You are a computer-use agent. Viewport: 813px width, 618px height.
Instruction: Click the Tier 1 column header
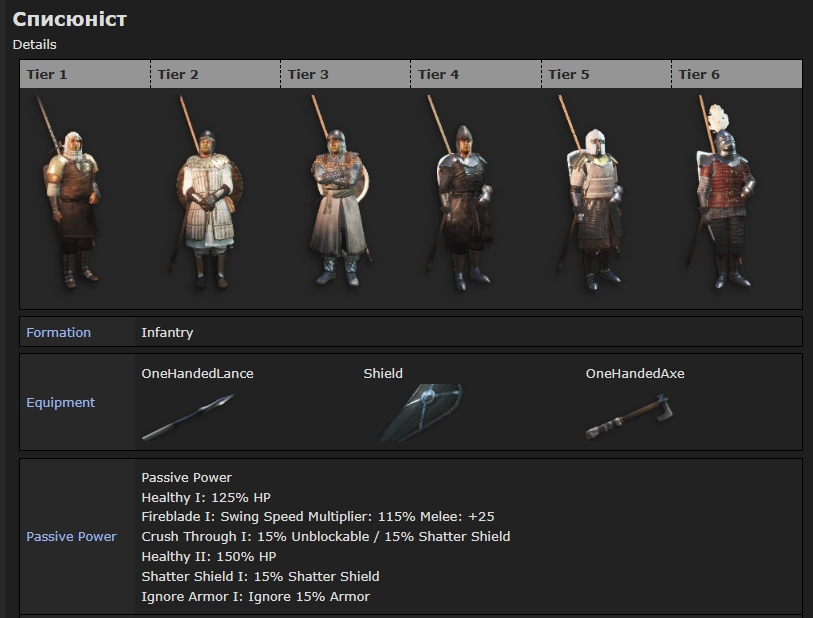click(x=47, y=74)
